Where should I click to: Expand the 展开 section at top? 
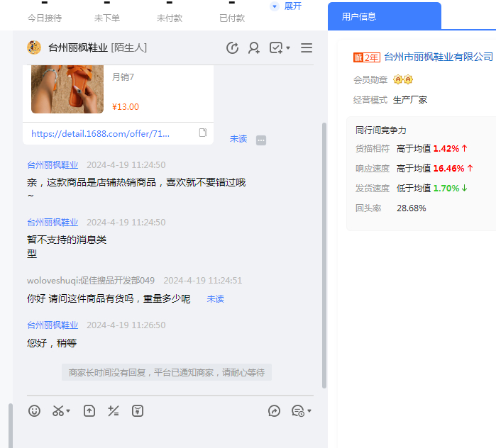[287, 6]
